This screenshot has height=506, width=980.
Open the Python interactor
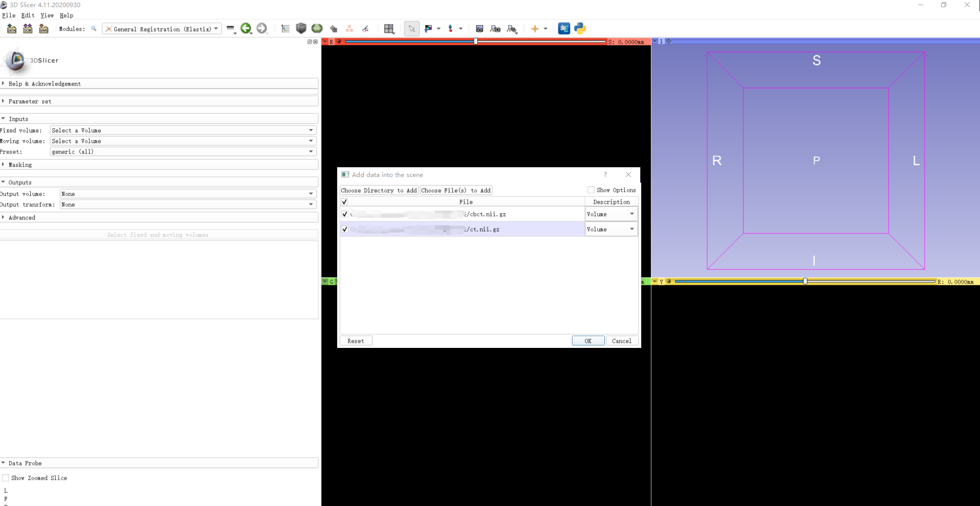tap(580, 29)
